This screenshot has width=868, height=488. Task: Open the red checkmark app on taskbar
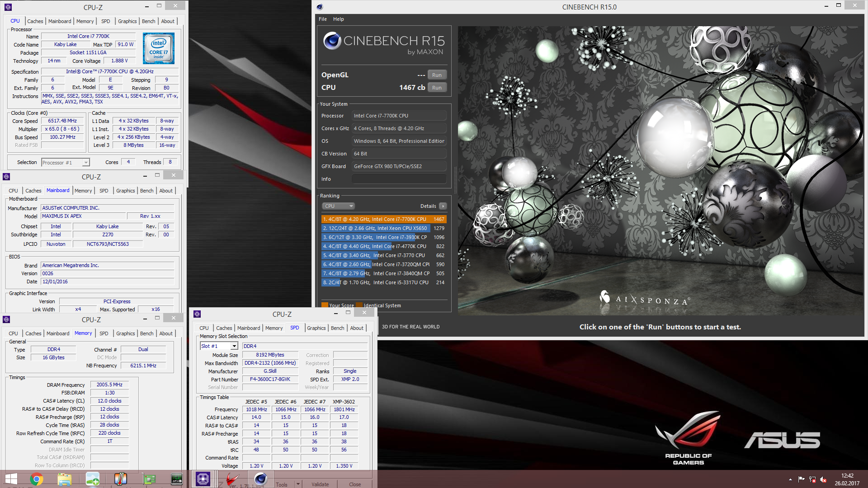(x=232, y=479)
